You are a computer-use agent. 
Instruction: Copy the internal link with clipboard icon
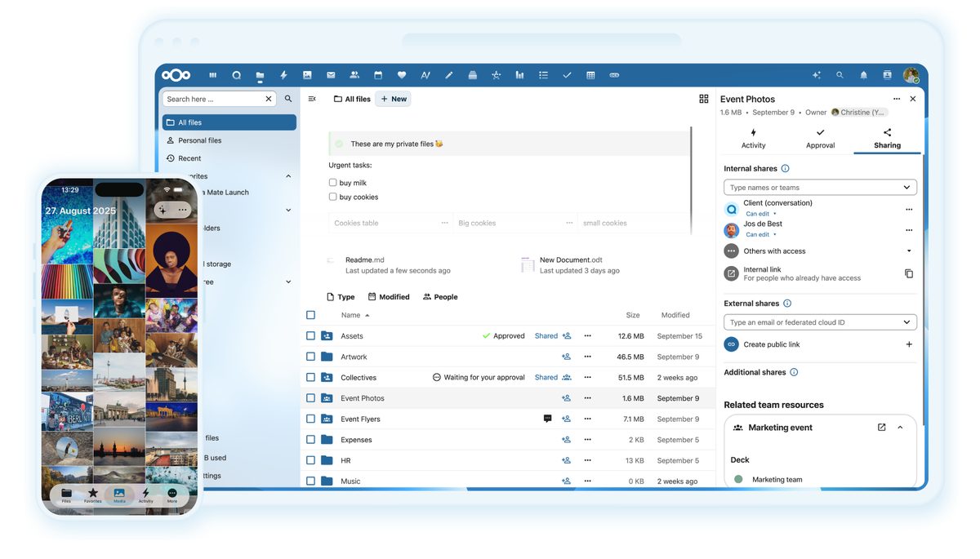click(909, 273)
